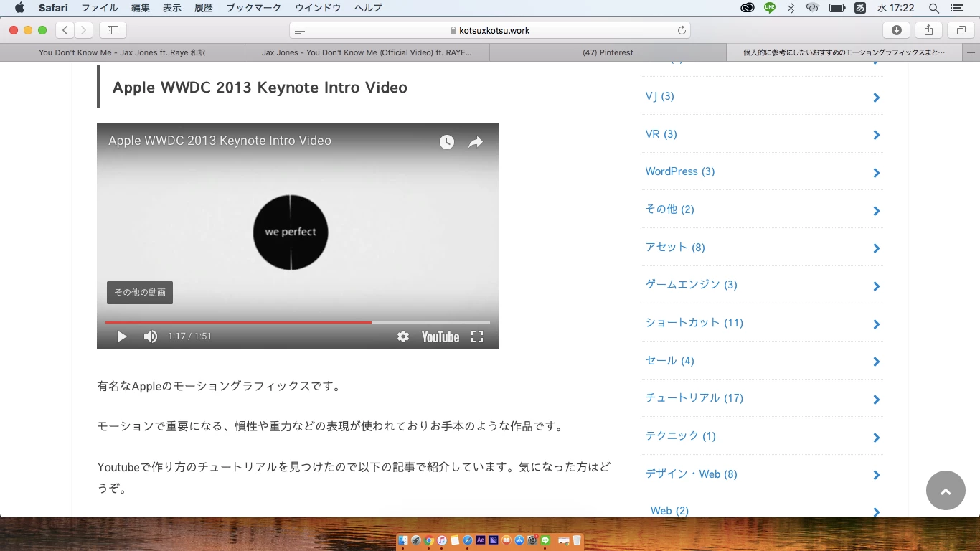
Task: Open the video title link in player
Action: (220, 141)
